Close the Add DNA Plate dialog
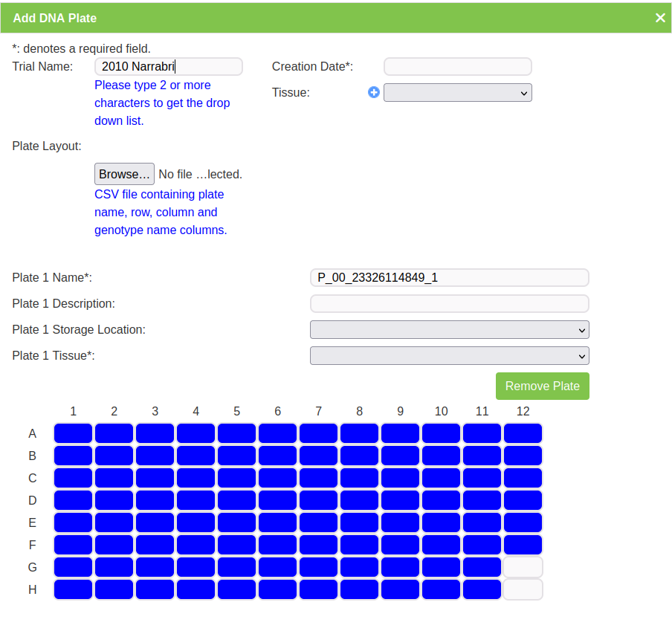 [660, 18]
